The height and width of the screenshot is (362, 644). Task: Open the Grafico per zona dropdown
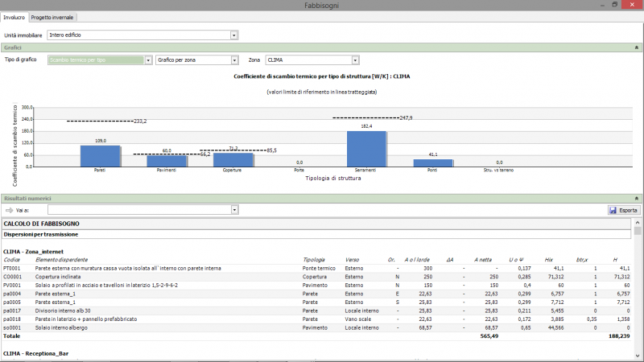click(x=234, y=60)
